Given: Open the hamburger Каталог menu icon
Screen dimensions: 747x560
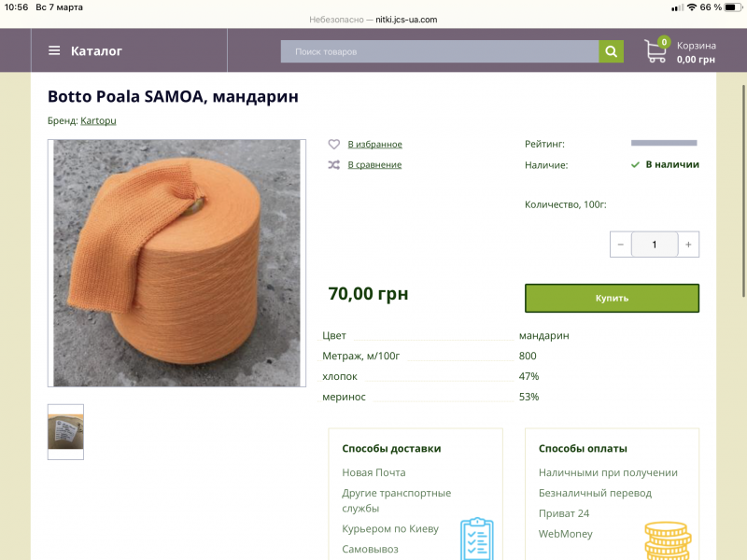Looking at the screenshot, I should click(54, 50).
